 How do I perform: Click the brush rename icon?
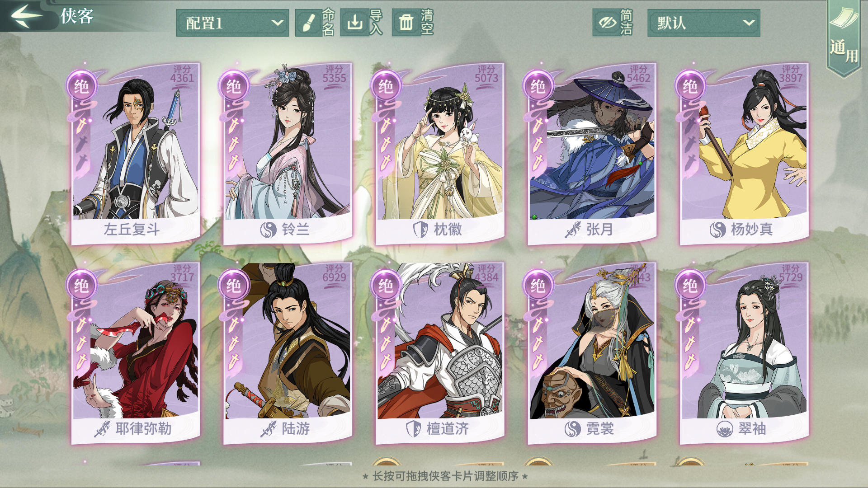309,23
